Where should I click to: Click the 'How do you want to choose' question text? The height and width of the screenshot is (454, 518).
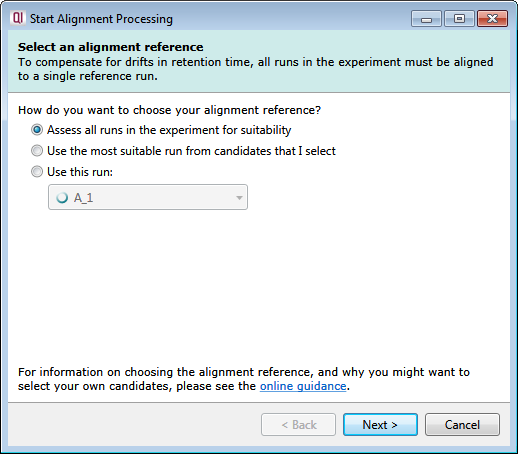[x=169, y=110]
